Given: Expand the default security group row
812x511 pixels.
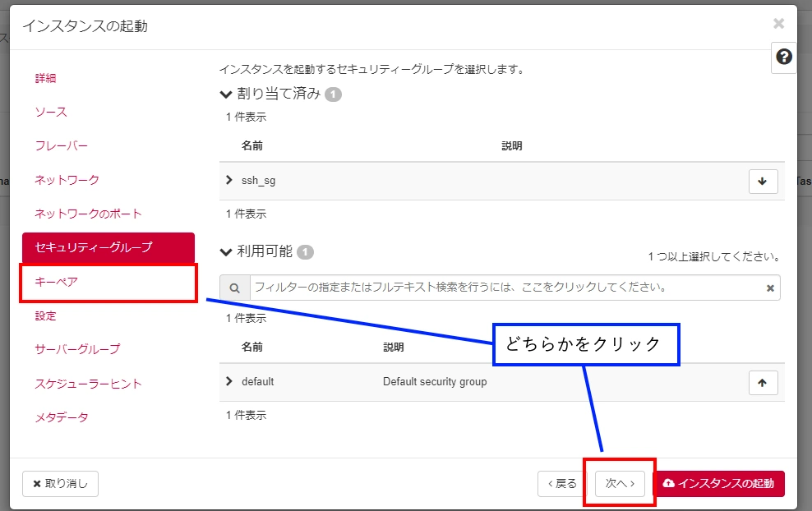Looking at the screenshot, I should pyautogui.click(x=229, y=381).
